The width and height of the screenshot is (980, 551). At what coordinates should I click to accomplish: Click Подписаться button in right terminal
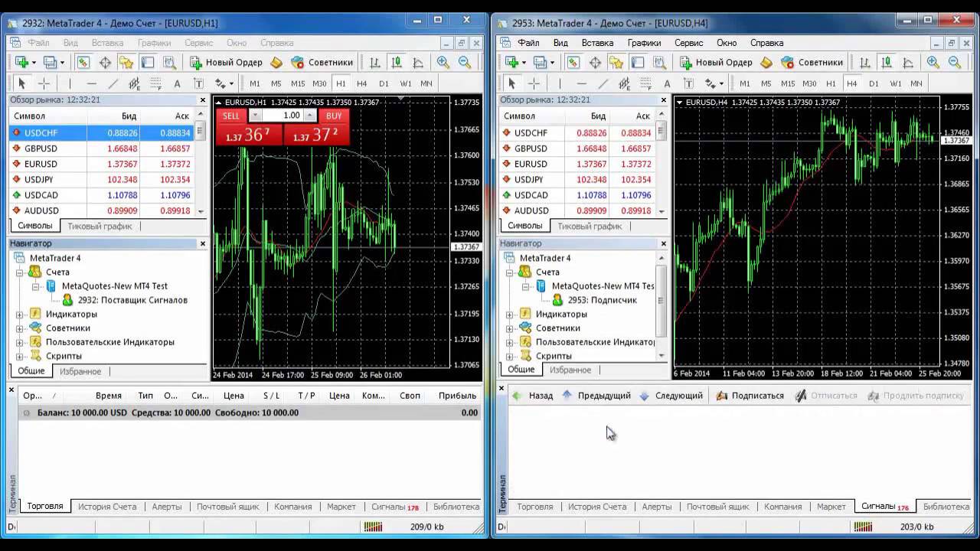[x=750, y=396]
